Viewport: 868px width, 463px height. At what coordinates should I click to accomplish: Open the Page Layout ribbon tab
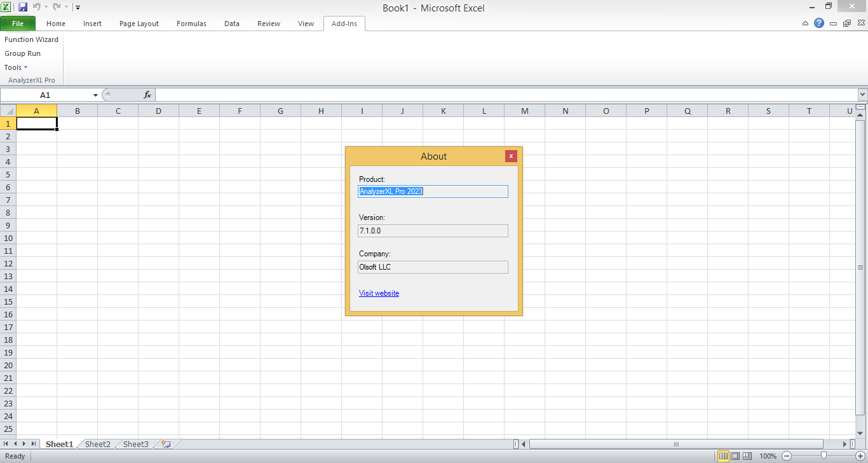pyautogui.click(x=139, y=24)
